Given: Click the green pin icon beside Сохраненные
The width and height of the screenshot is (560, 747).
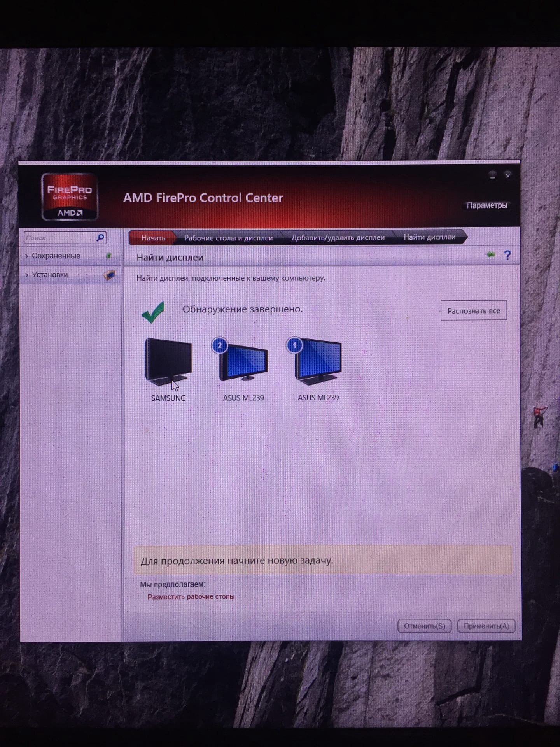Looking at the screenshot, I should click(109, 256).
